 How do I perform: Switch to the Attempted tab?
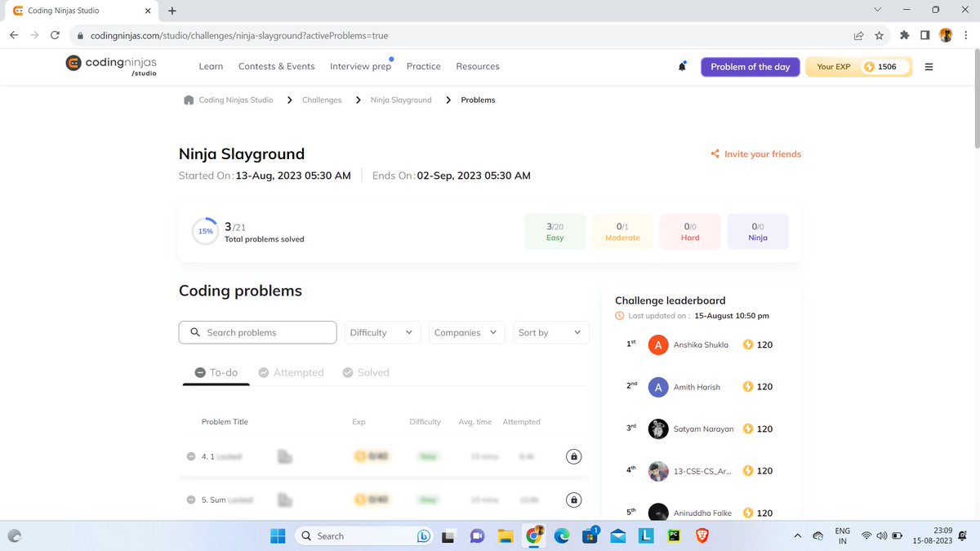(x=291, y=372)
